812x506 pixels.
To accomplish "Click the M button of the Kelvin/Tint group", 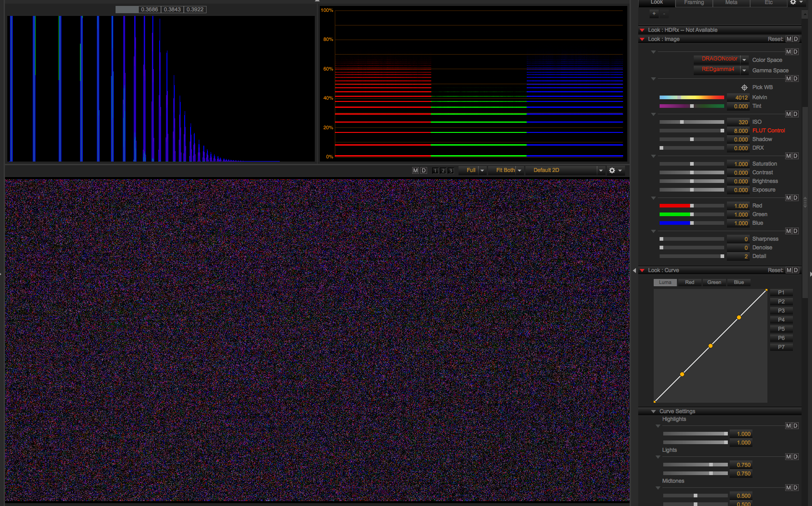I will (x=789, y=79).
